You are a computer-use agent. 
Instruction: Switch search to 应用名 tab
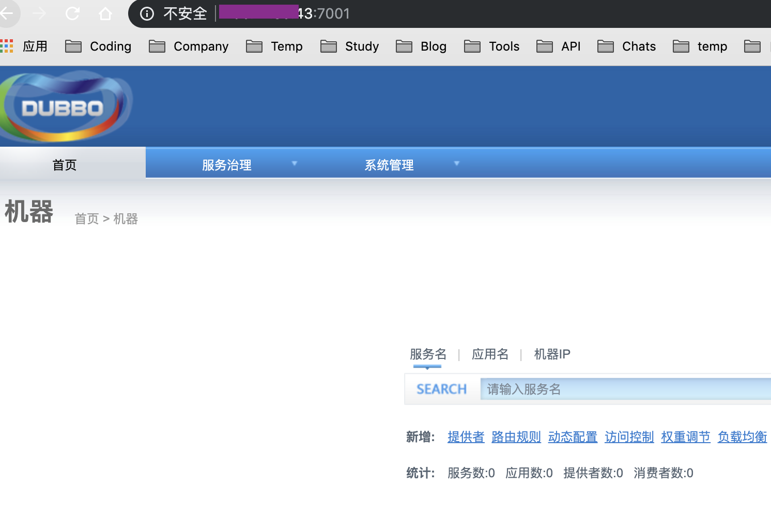tap(490, 354)
